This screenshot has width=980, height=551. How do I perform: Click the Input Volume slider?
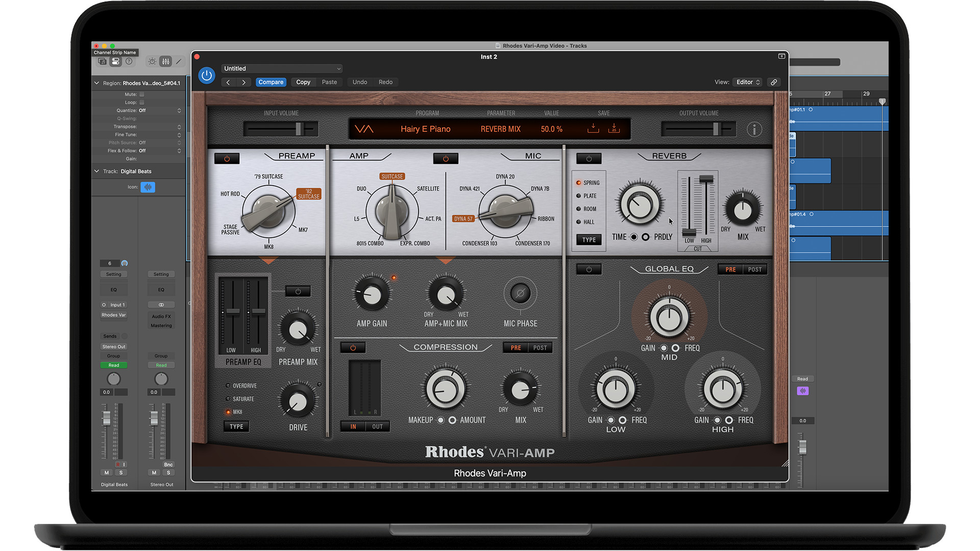tap(299, 129)
